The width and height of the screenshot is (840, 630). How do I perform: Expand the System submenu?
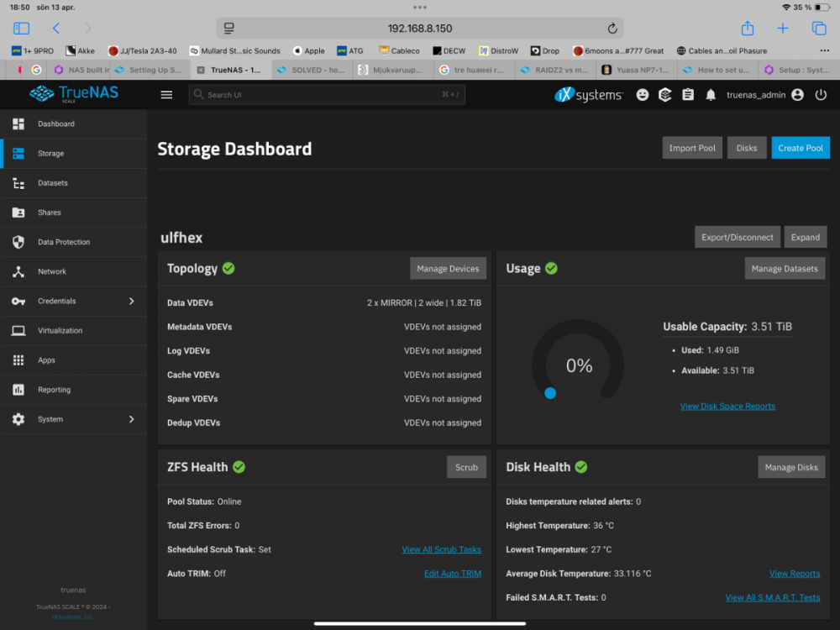click(131, 419)
